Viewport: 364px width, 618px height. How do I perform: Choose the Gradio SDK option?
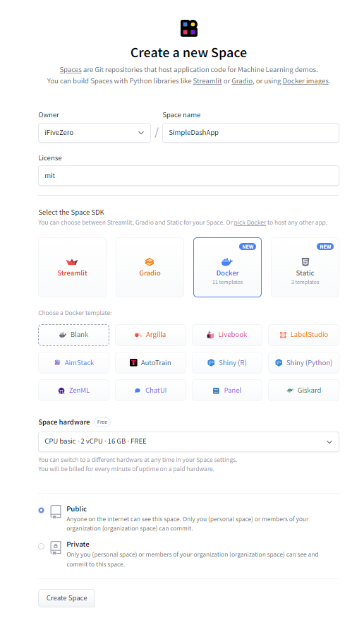click(150, 267)
